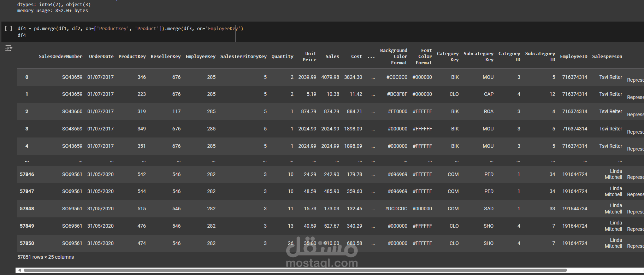Select the Quantity column header
644x275 pixels.
282,57
